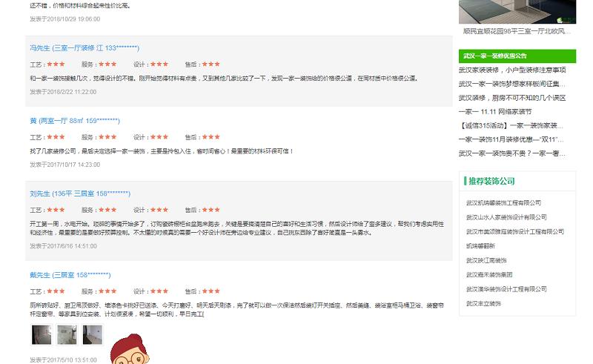The image size is (593, 364).
Task: Open the 顺民宜顺花园98平三室一厅 case image
Action: point(517,12)
